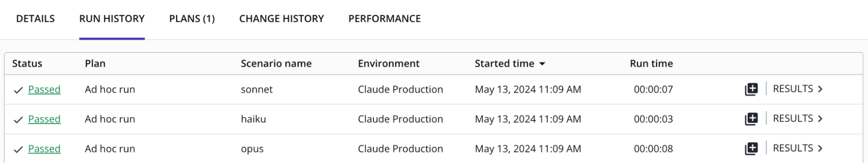Click the Run time column header
The image size is (868, 163).
(x=651, y=63)
